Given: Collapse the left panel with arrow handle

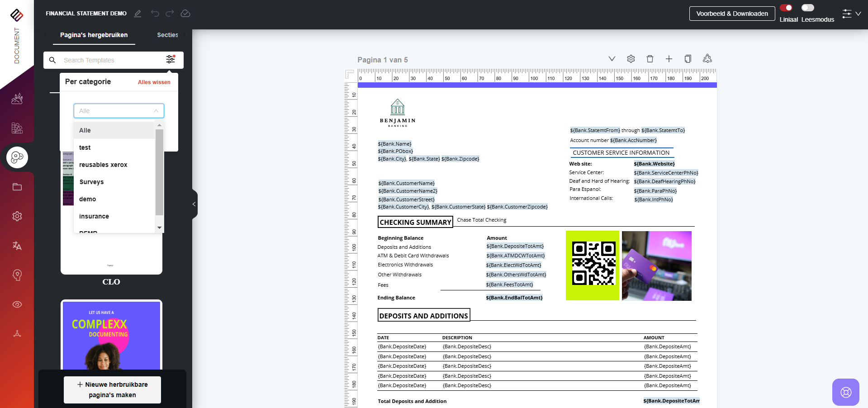Looking at the screenshot, I should (194, 204).
